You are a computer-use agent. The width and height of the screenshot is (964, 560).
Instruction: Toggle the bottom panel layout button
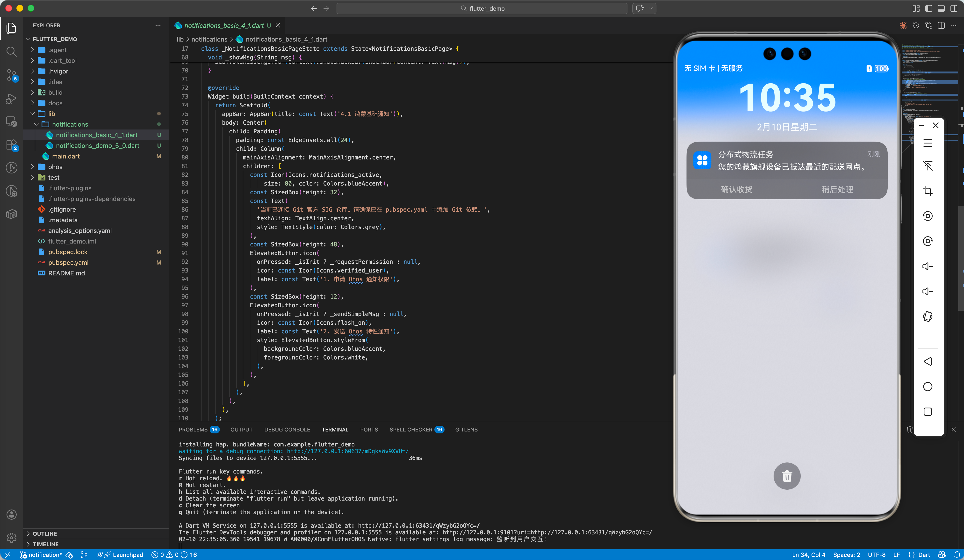[x=942, y=8]
